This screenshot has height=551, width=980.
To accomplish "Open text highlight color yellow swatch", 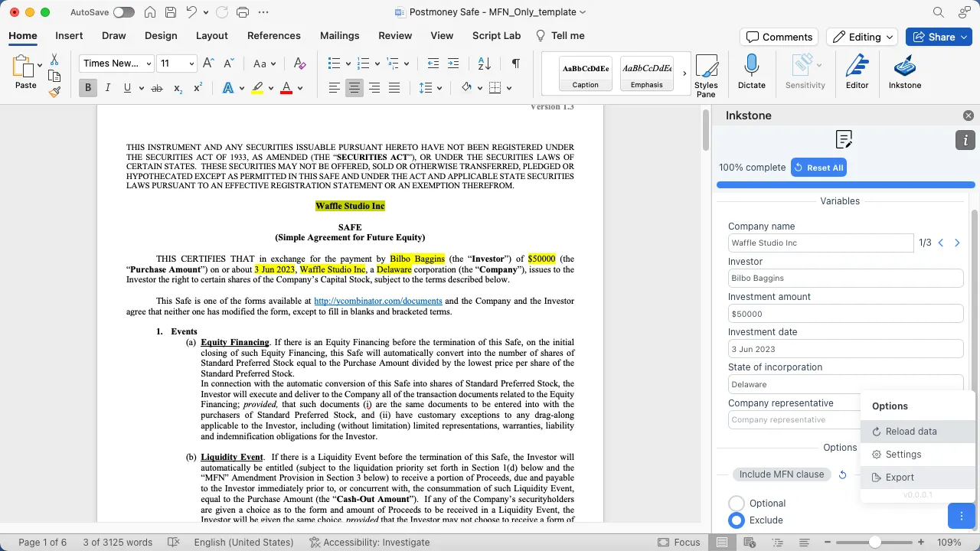I will 257,88.
